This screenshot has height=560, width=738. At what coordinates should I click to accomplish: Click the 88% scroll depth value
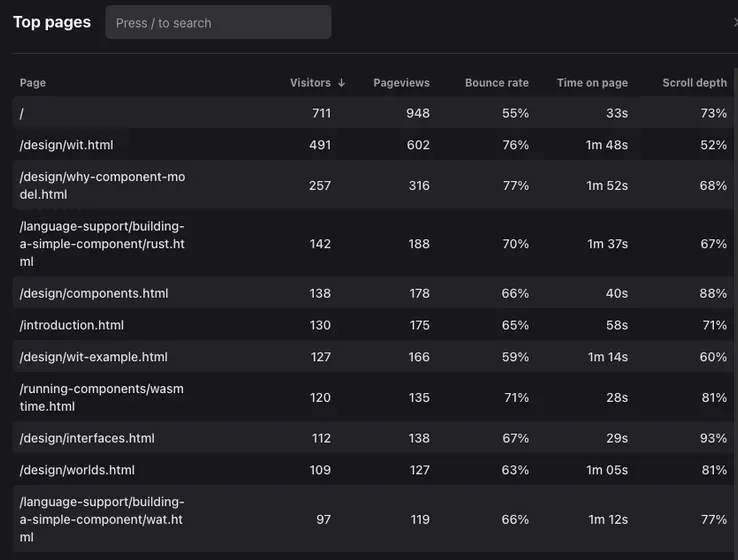713,293
